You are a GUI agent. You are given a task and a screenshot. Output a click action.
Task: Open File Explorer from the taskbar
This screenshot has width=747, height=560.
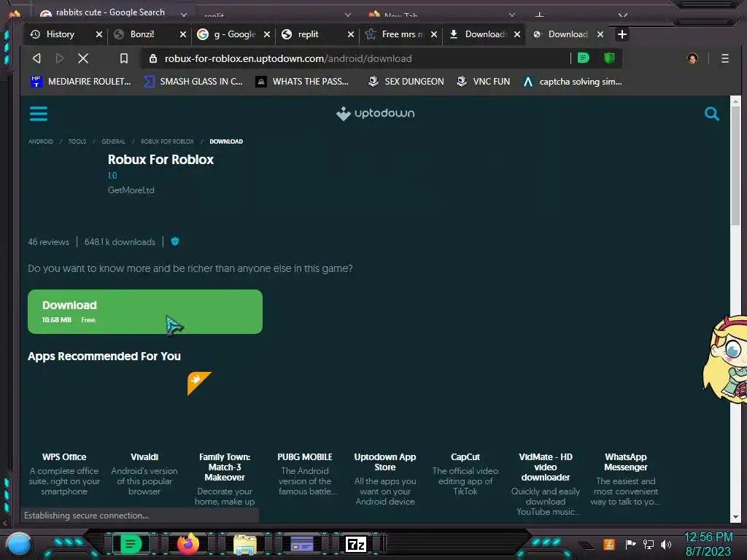point(245,545)
